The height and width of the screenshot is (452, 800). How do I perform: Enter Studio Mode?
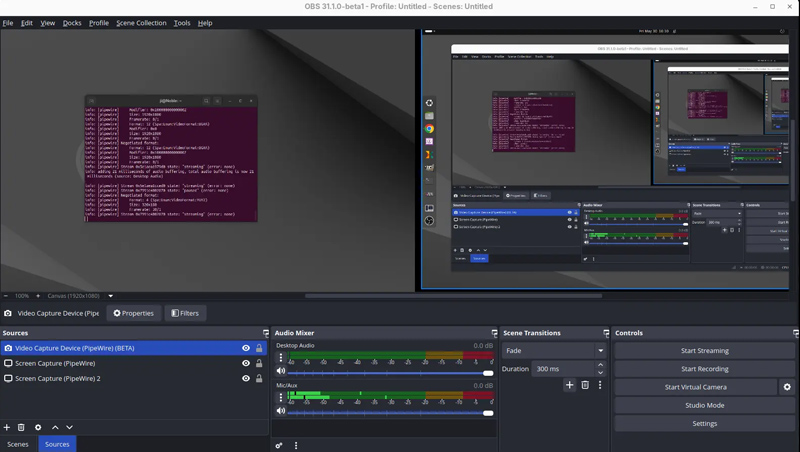point(705,405)
